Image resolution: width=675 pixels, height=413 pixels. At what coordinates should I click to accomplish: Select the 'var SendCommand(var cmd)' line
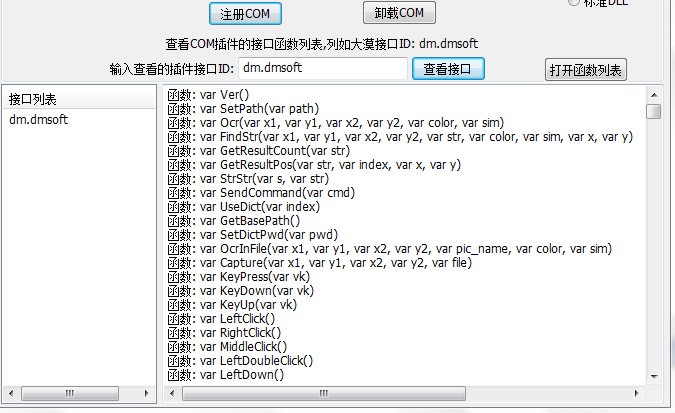[261, 193]
